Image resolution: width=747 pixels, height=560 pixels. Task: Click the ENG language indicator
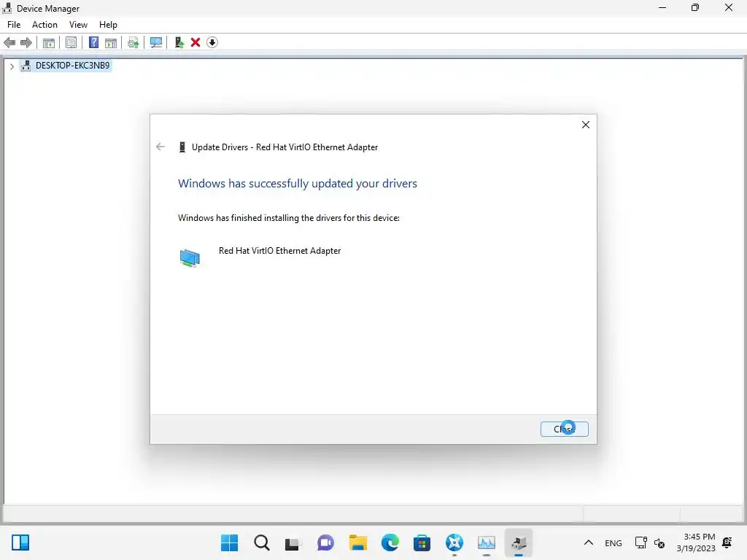point(613,542)
